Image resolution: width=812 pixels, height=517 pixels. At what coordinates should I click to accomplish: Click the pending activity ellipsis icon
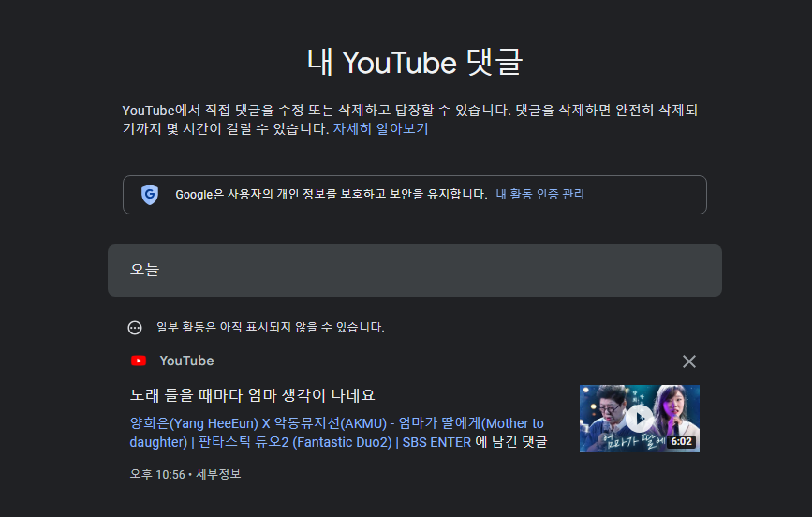coord(135,328)
